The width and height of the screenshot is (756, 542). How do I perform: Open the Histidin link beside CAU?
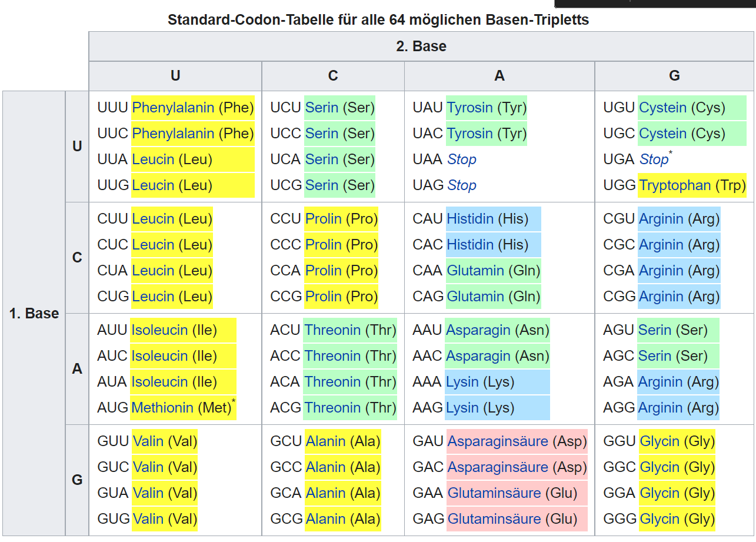[470, 219]
